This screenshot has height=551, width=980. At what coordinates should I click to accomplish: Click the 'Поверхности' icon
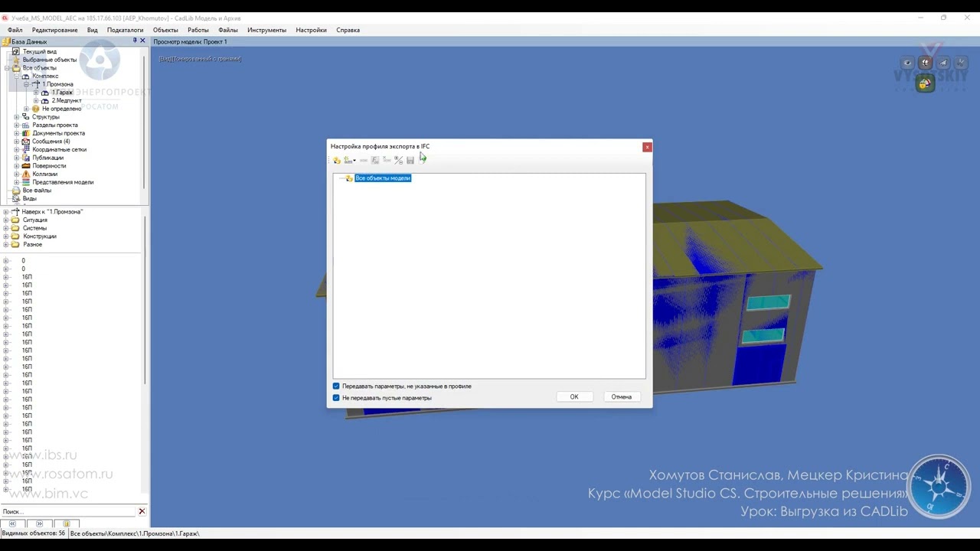25,166
